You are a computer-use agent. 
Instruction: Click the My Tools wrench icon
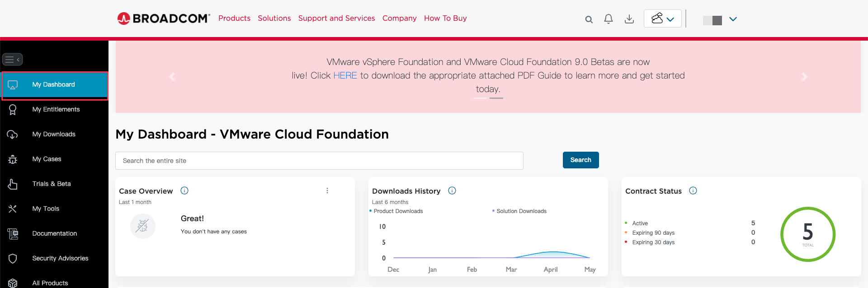point(13,209)
